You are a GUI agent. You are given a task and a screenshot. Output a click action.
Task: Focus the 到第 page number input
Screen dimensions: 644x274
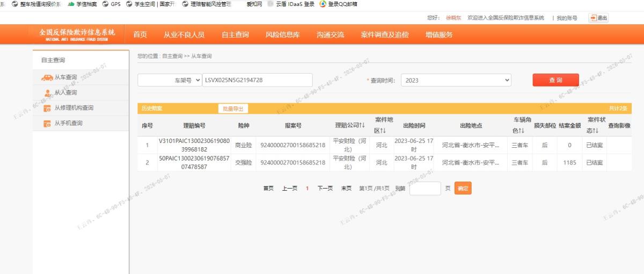pyautogui.click(x=425, y=188)
